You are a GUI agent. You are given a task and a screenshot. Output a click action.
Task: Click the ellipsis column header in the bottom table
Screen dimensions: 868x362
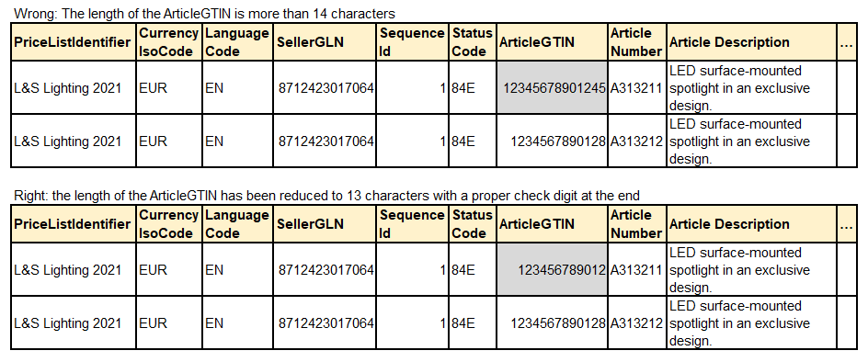tap(847, 223)
